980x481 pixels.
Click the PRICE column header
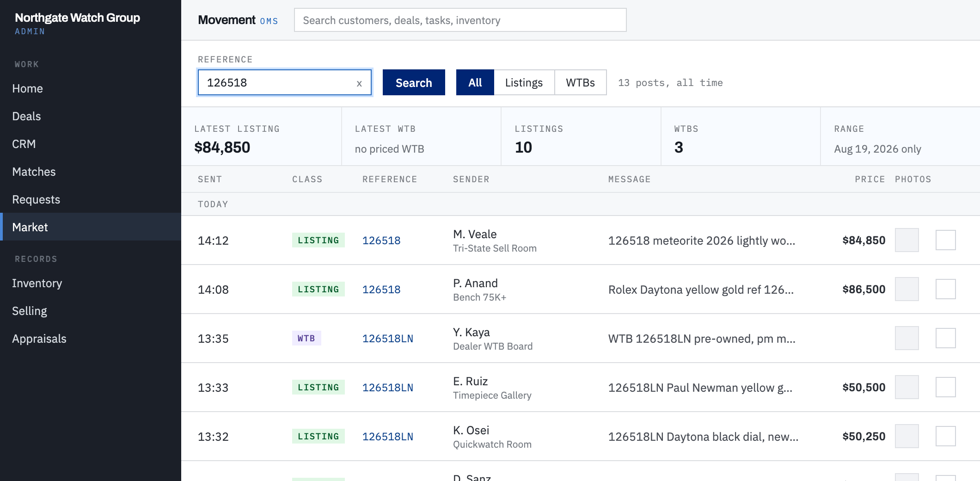[x=870, y=179]
